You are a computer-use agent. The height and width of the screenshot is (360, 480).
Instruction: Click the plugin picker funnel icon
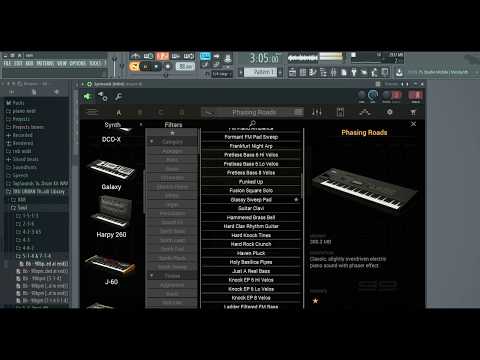[354, 72]
